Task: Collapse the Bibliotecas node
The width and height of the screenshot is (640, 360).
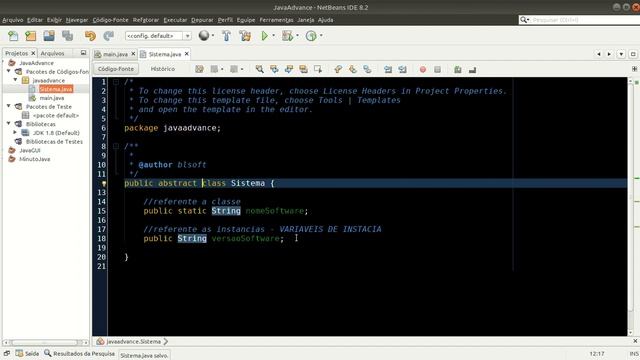Action: (9, 123)
